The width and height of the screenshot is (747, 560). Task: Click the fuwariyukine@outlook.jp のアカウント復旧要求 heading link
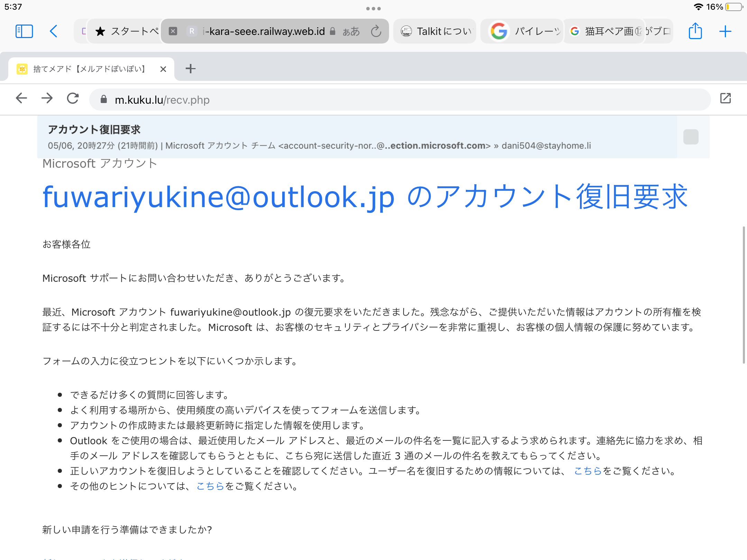tap(365, 197)
